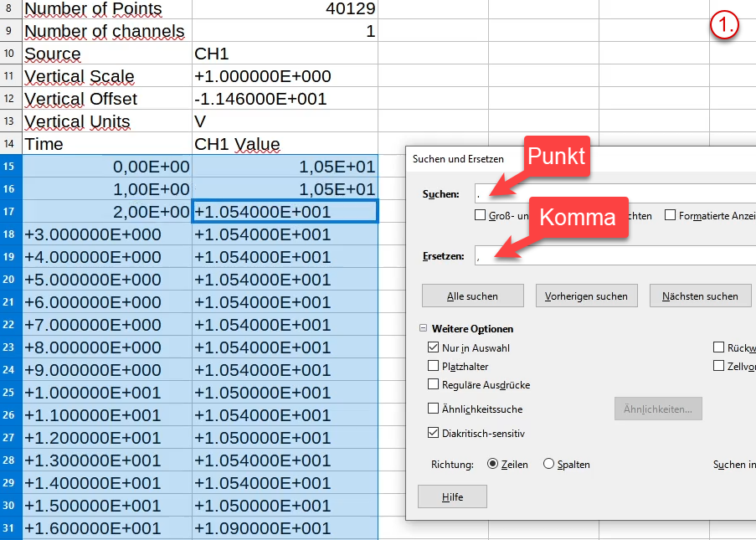Enable the Ähnlichkeitssuche checkbox

433,409
